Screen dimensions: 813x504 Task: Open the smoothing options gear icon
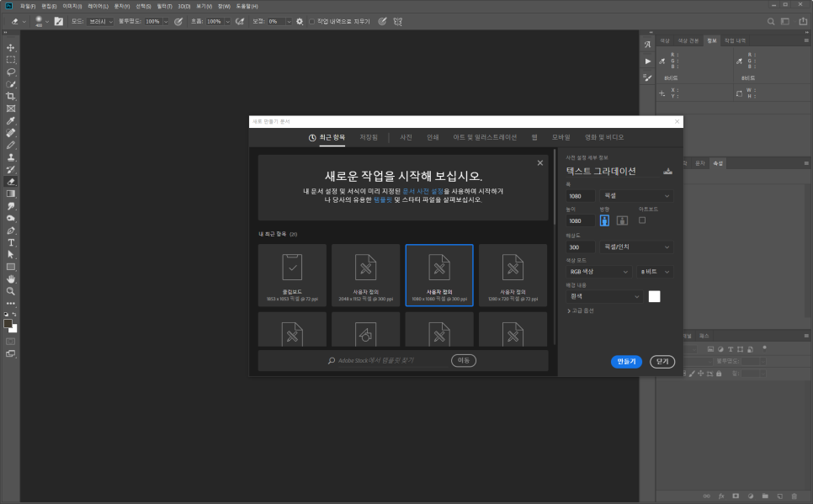299,21
